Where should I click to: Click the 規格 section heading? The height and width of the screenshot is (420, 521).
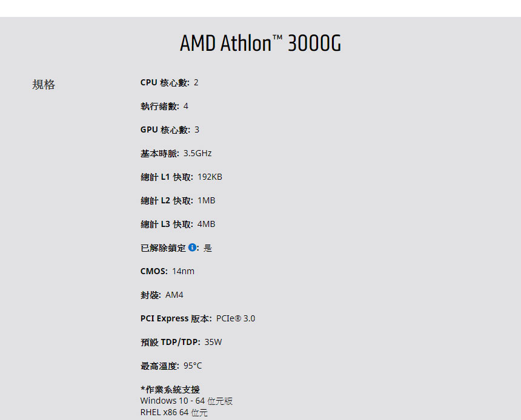[x=44, y=84]
